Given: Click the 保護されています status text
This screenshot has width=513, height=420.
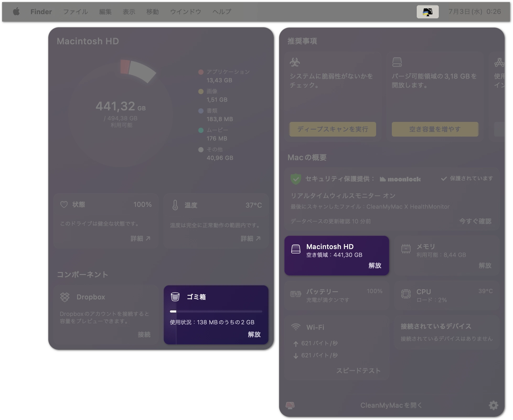Looking at the screenshot, I should (472, 179).
